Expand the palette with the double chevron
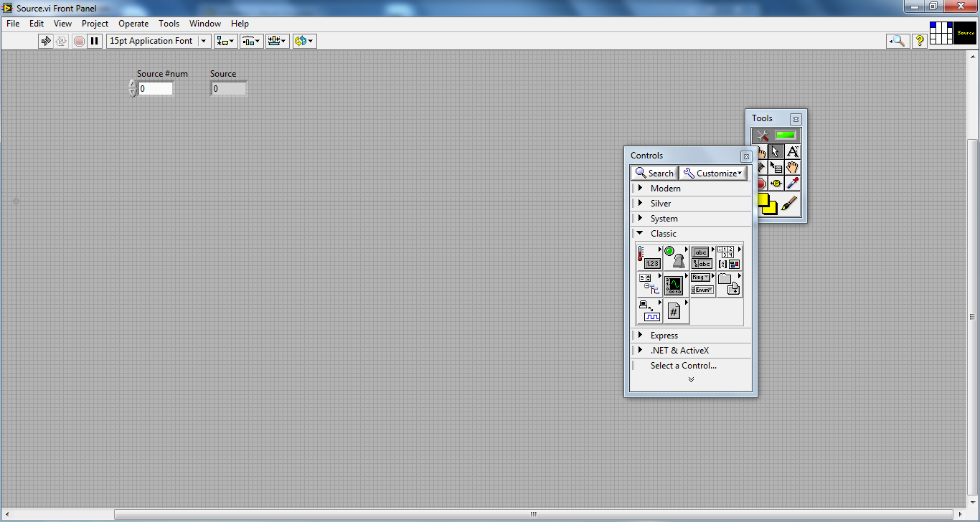The image size is (980, 522). [691, 380]
